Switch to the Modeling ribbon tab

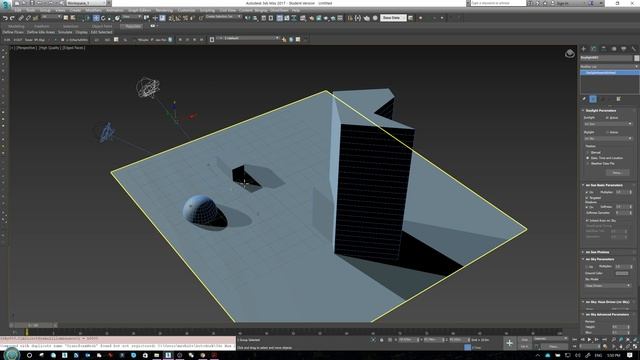(16, 26)
